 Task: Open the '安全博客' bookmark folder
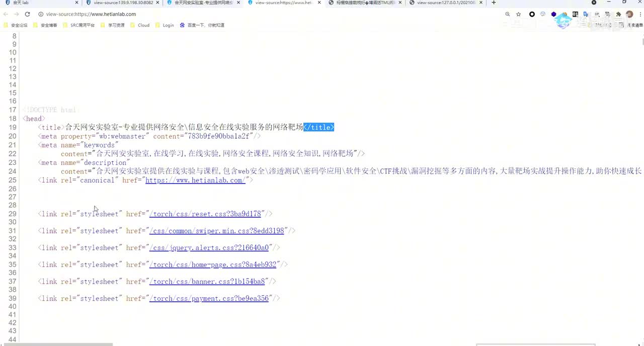(x=45, y=25)
